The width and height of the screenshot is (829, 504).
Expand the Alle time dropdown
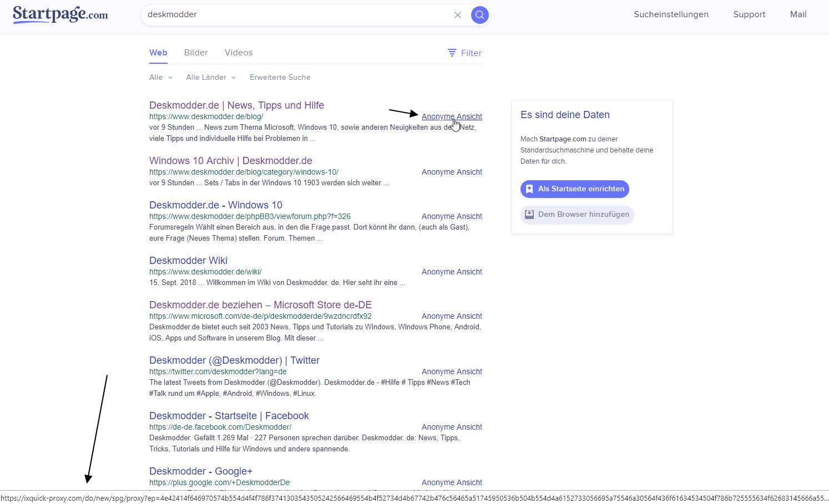pos(161,77)
